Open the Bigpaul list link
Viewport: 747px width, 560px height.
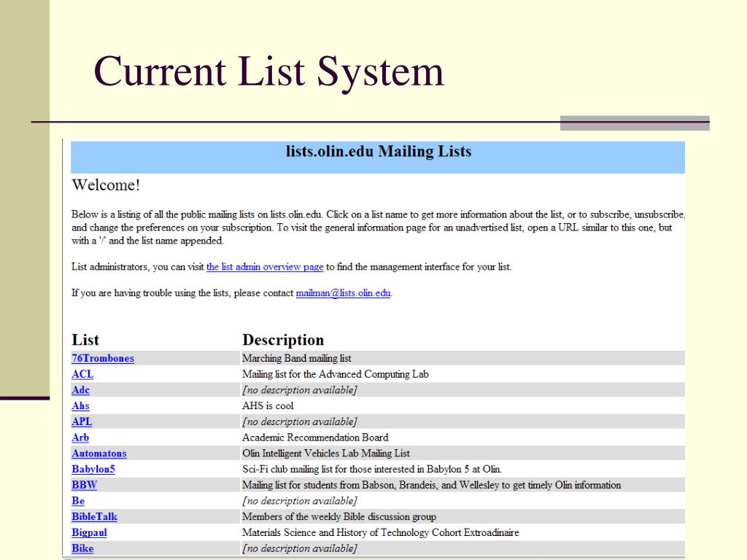89,532
